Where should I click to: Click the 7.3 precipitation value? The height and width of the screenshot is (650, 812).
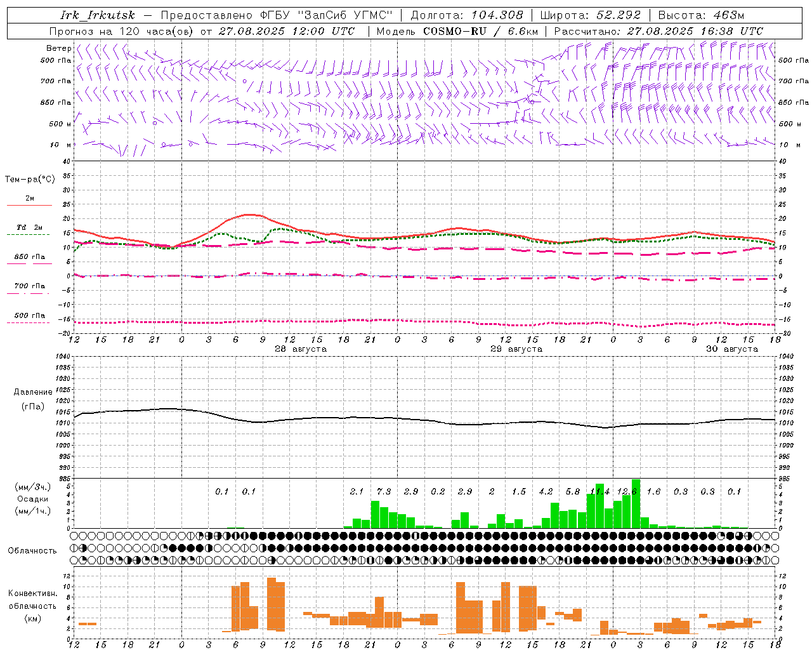click(x=384, y=492)
